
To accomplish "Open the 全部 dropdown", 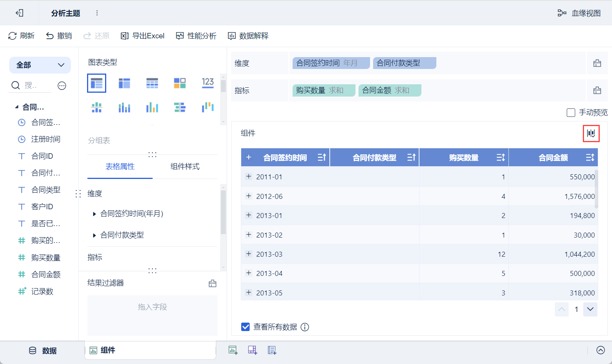I will click(x=40, y=65).
